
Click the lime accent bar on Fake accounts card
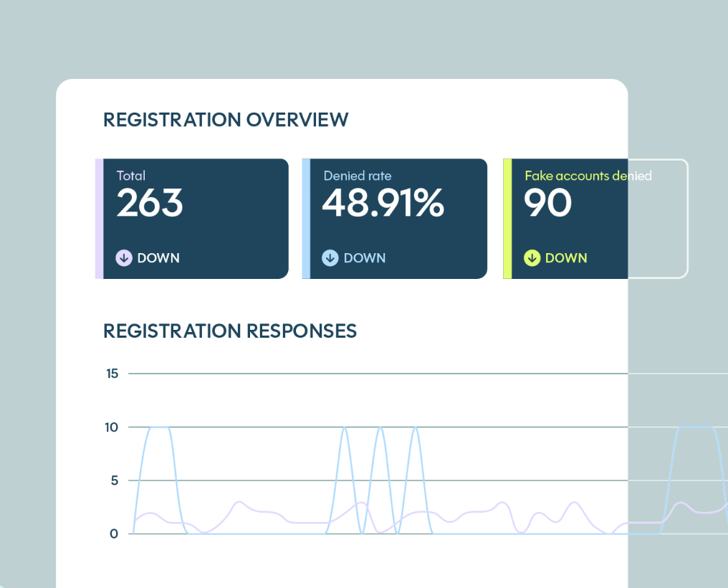click(507, 219)
